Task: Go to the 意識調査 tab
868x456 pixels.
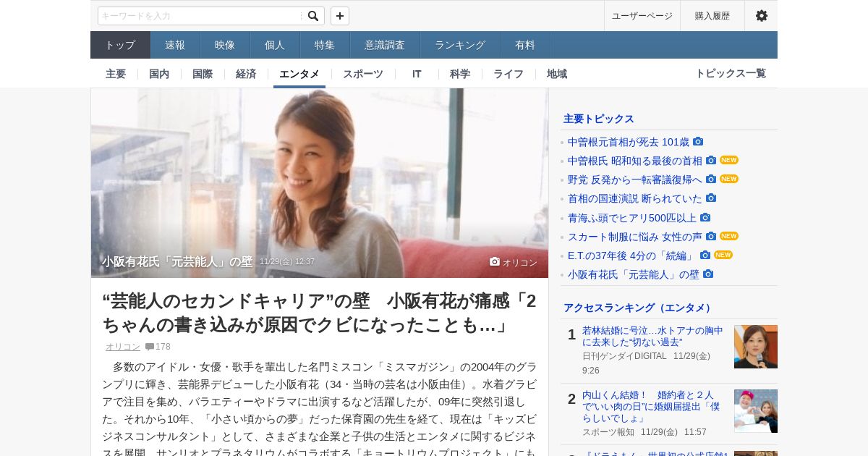Action: click(x=385, y=45)
